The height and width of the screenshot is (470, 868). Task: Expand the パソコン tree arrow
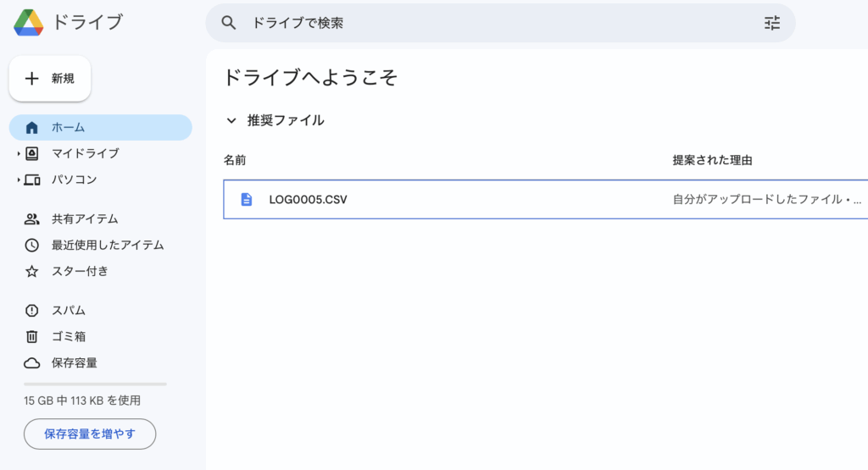[x=18, y=180]
